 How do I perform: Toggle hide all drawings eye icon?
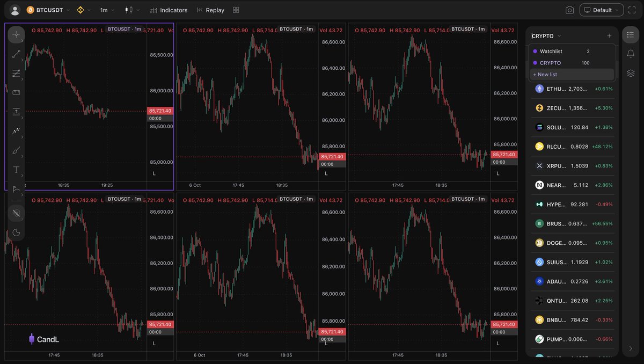click(16, 213)
